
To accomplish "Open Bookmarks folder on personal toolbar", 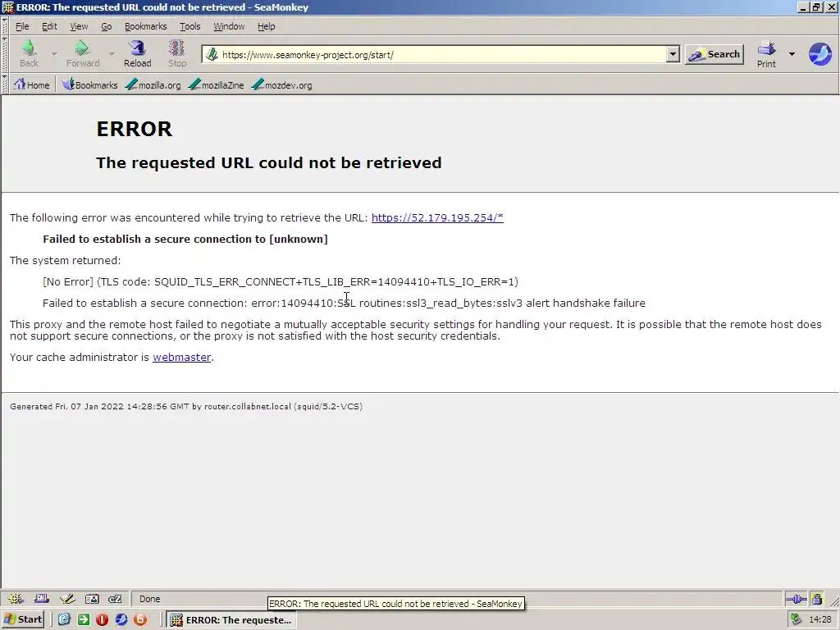I will 89,84.
